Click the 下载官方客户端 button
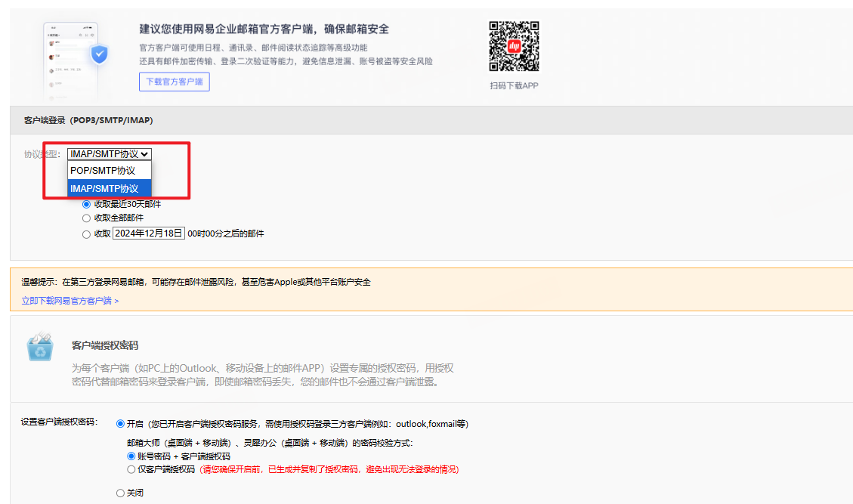 pyautogui.click(x=174, y=82)
